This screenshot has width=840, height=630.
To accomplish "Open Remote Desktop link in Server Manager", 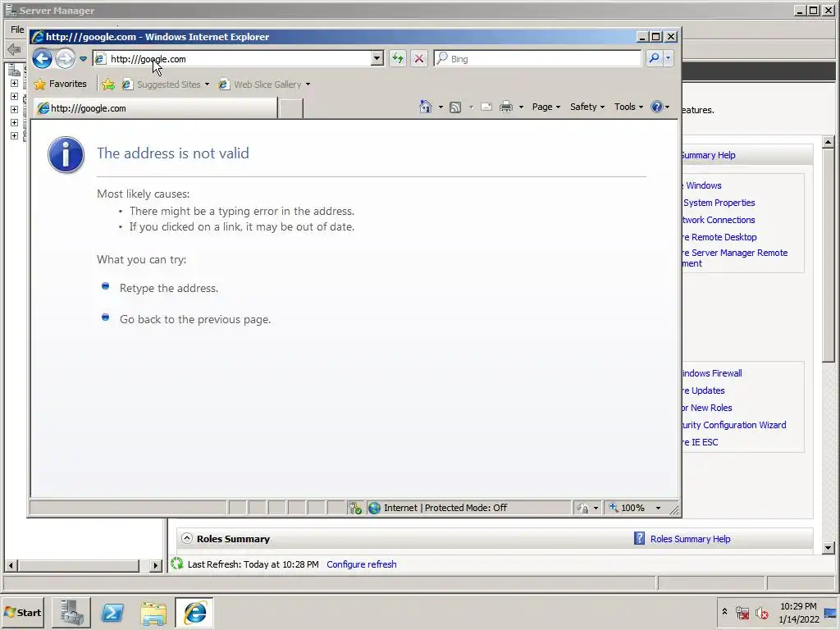I will tap(719, 237).
